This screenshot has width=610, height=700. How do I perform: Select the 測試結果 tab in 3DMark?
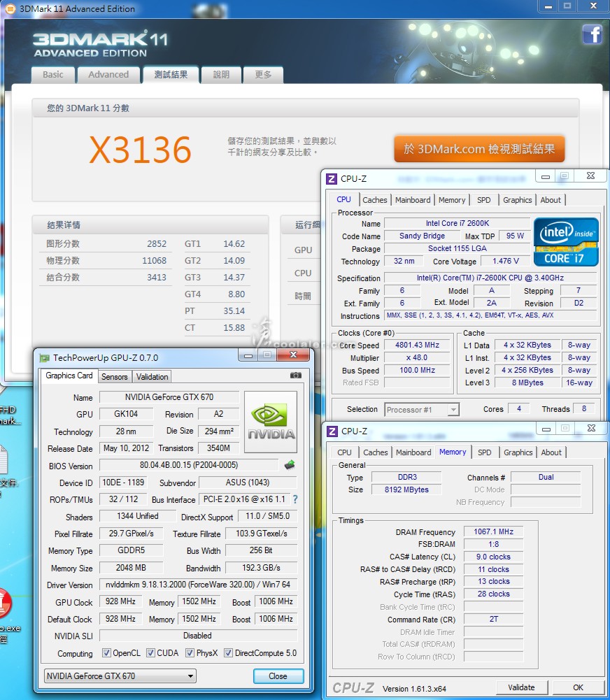point(171,75)
